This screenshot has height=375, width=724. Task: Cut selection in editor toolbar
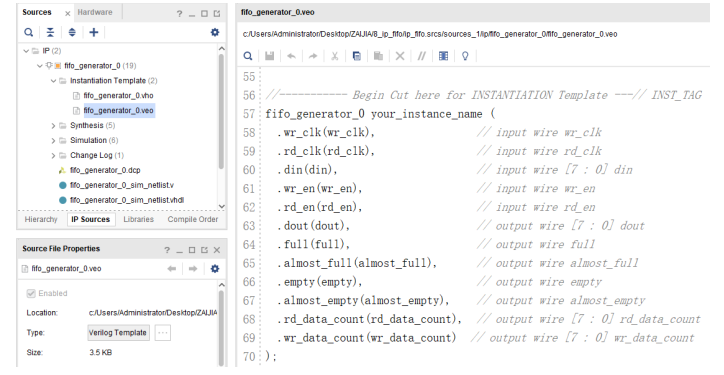coord(335,56)
